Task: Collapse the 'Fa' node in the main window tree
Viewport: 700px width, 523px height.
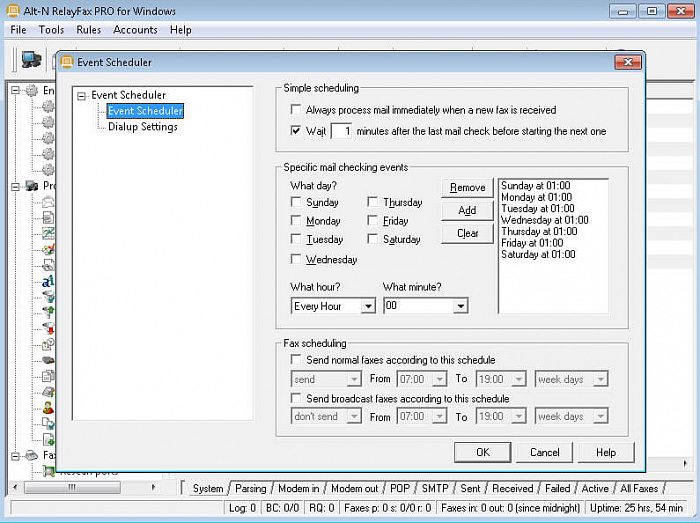Action: pyautogui.click(x=15, y=456)
